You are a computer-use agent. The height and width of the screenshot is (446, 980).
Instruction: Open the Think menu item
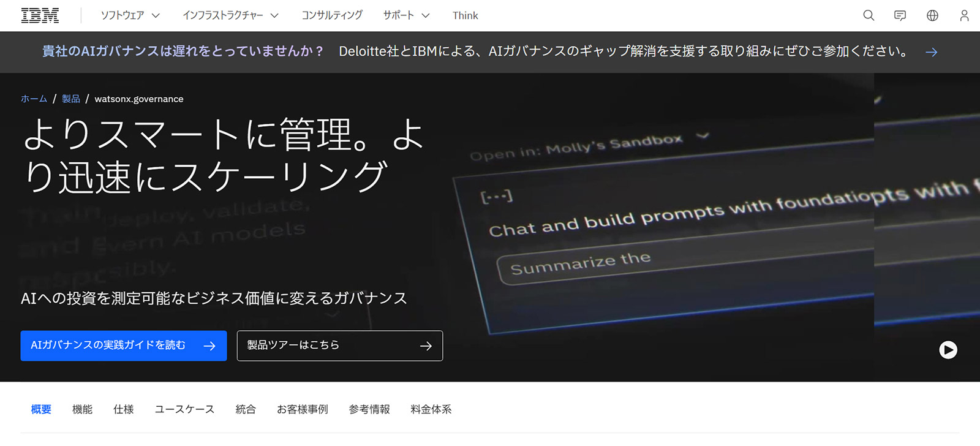[x=465, y=15]
